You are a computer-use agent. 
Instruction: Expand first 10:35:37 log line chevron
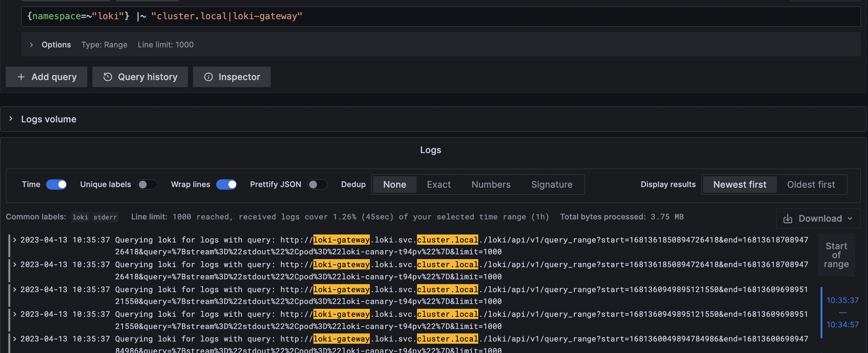coord(14,240)
